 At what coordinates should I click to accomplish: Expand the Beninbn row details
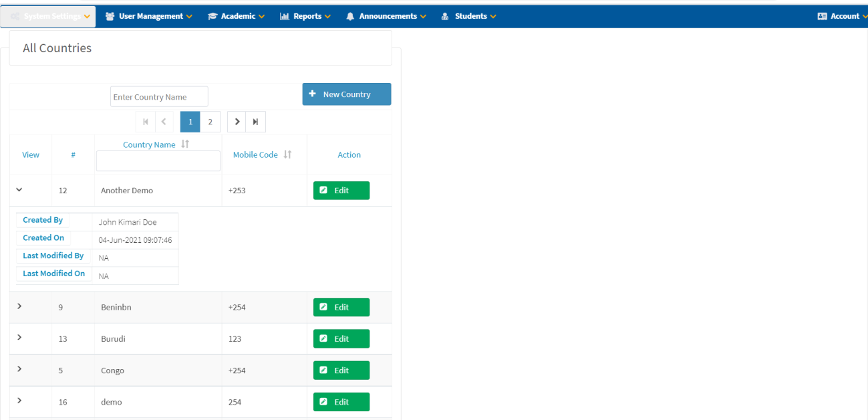[19, 306]
